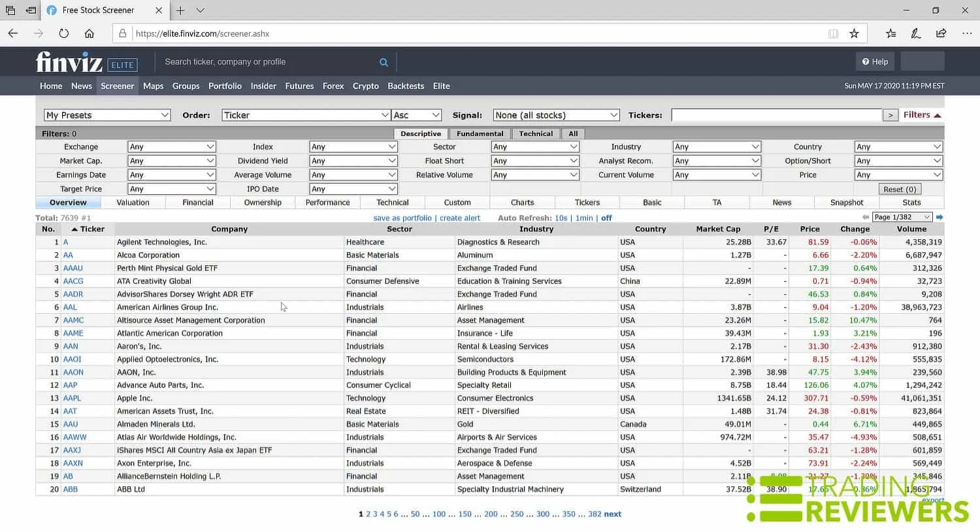Click the save as portfolio link
The height and width of the screenshot is (532, 980).
click(402, 218)
